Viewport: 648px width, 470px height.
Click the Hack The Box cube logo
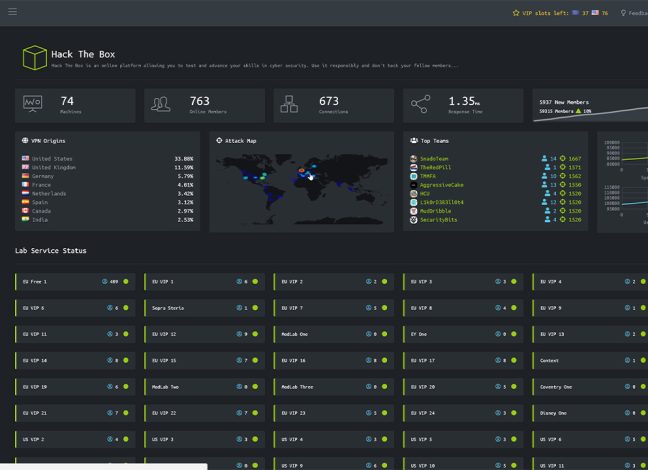(x=35, y=57)
